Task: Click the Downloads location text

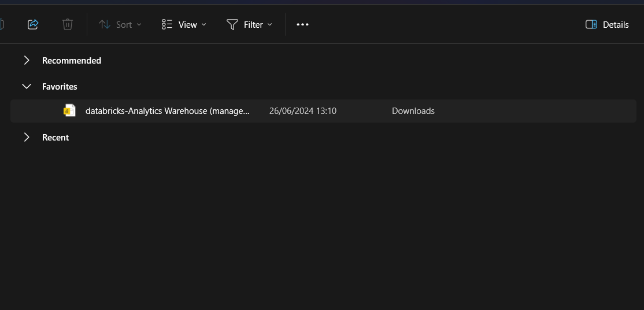Action: [413, 110]
